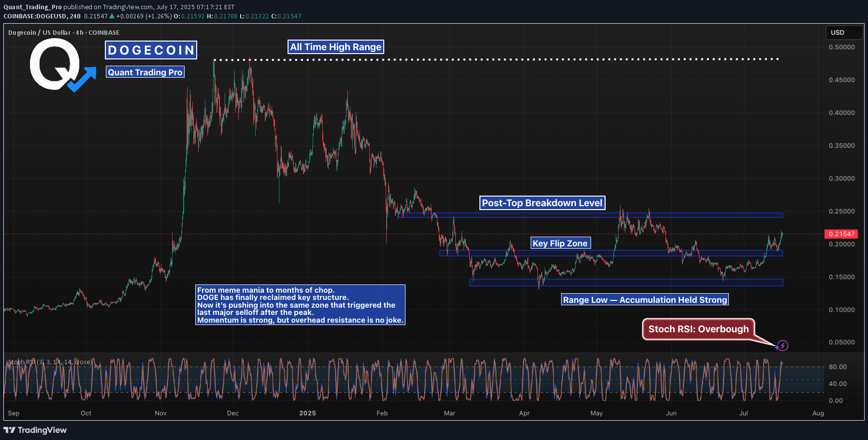Click the Mar label on time axis
Viewport: 868px width, 440px height.
(449, 413)
